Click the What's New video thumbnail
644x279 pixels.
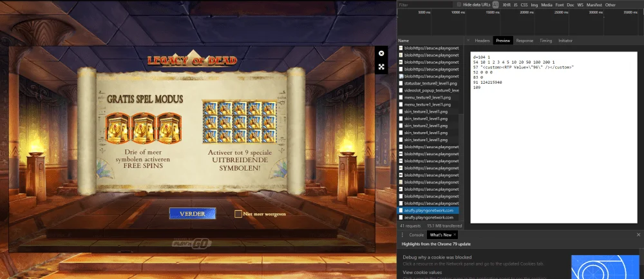[604, 267]
